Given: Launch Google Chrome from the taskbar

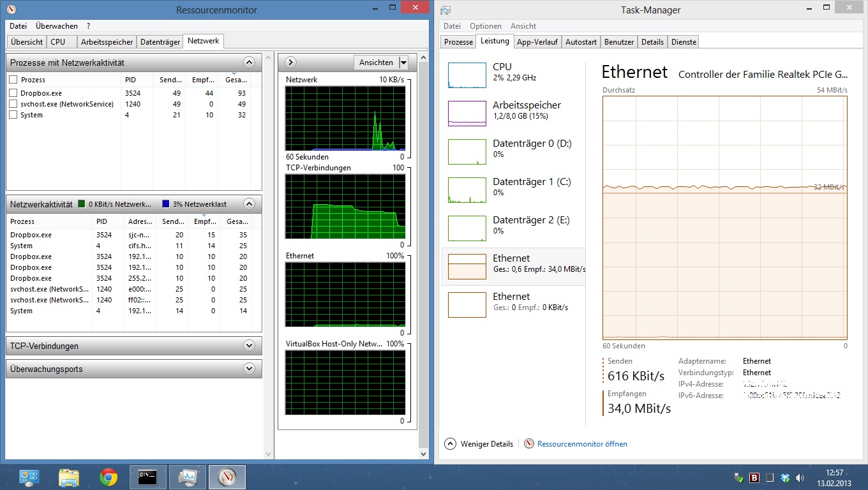Looking at the screenshot, I should coord(108,477).
